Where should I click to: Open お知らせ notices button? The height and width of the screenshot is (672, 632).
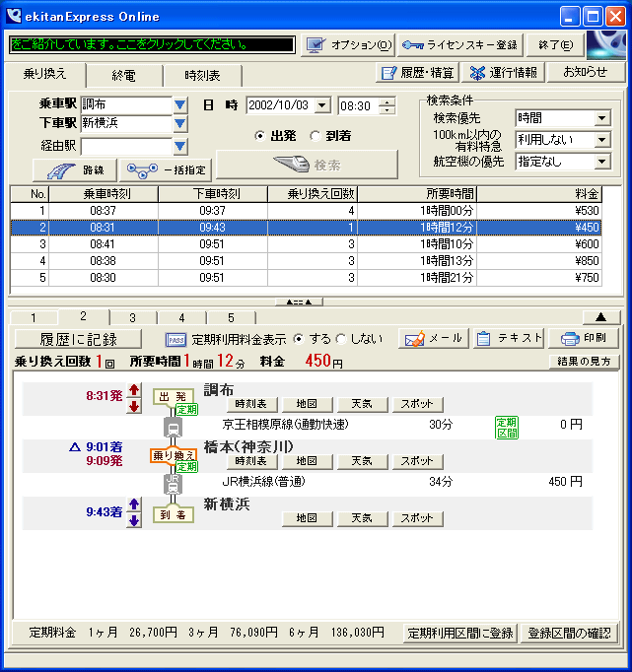click(x=586, y=72)
